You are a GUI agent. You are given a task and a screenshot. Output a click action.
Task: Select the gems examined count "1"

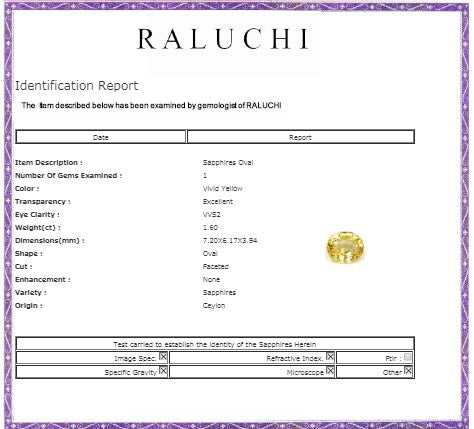click(x=205, y=176)
